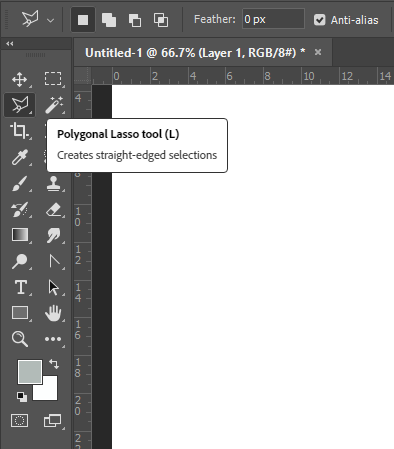Select the Zoom tool

click(x=20, y=339)
